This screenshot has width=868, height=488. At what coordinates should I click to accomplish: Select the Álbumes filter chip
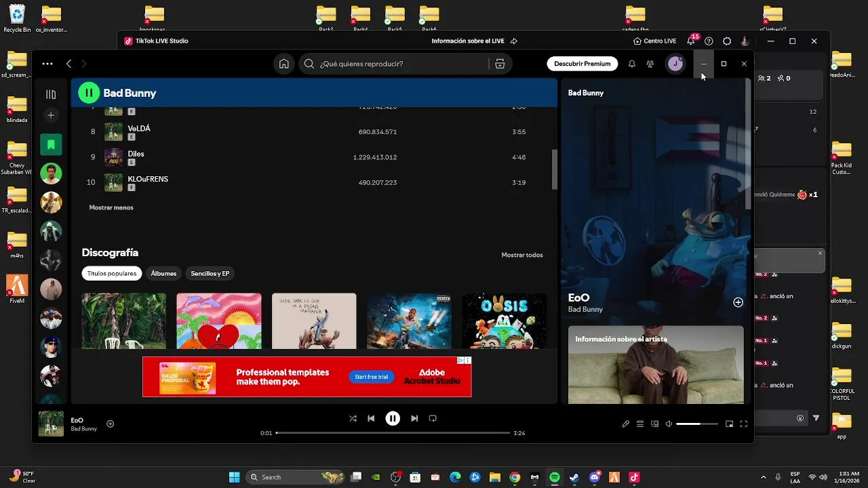163,273
